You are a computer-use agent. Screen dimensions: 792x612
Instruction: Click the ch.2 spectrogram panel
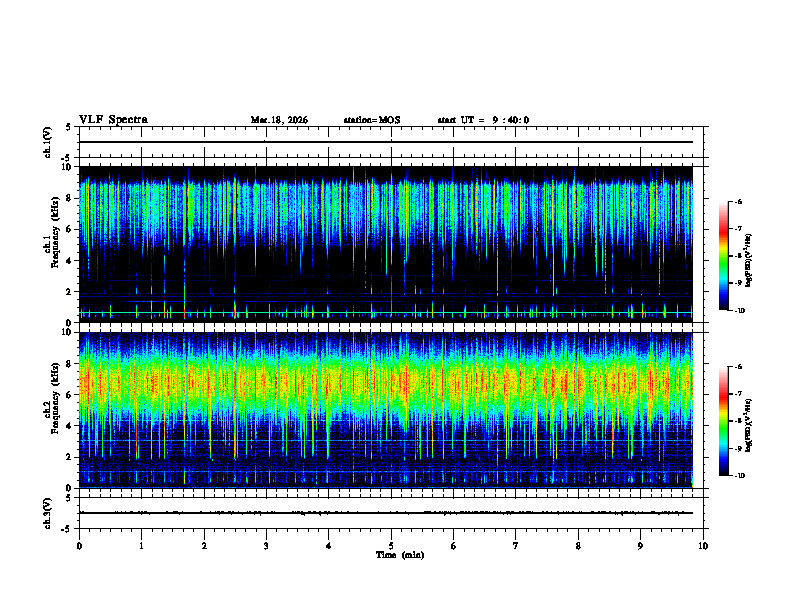tap(386, 410)
